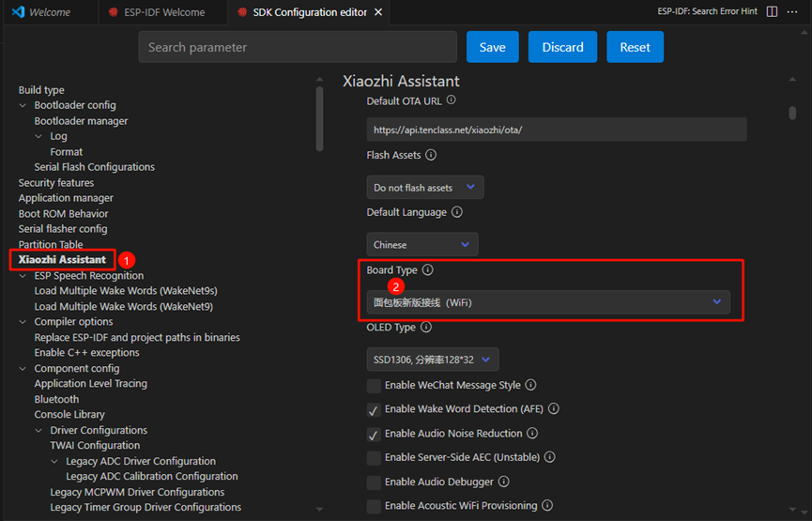
Task: Click the Espressif icon on ESP-IDF Welcome tab
Action: pos(113,12)
